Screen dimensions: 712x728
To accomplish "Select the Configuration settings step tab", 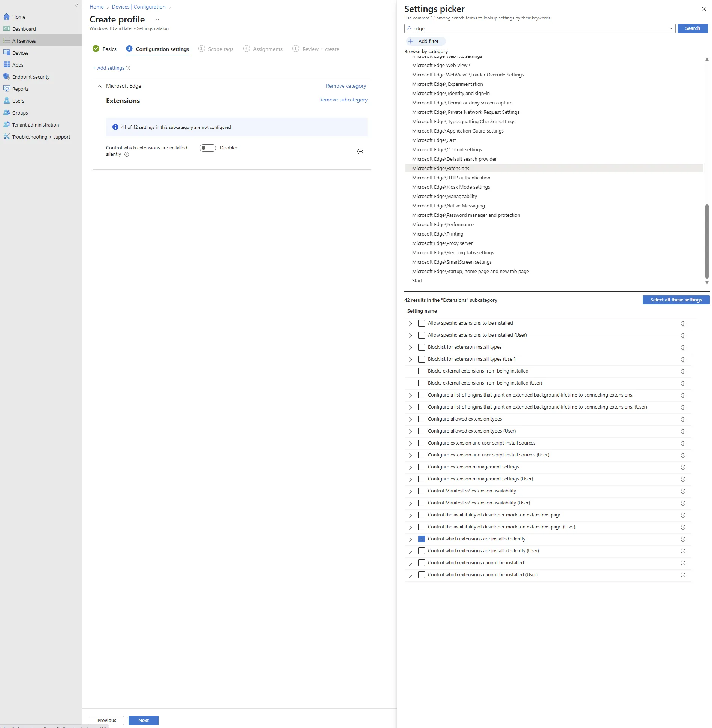I will pyautogui.click(x=158, y=49).
